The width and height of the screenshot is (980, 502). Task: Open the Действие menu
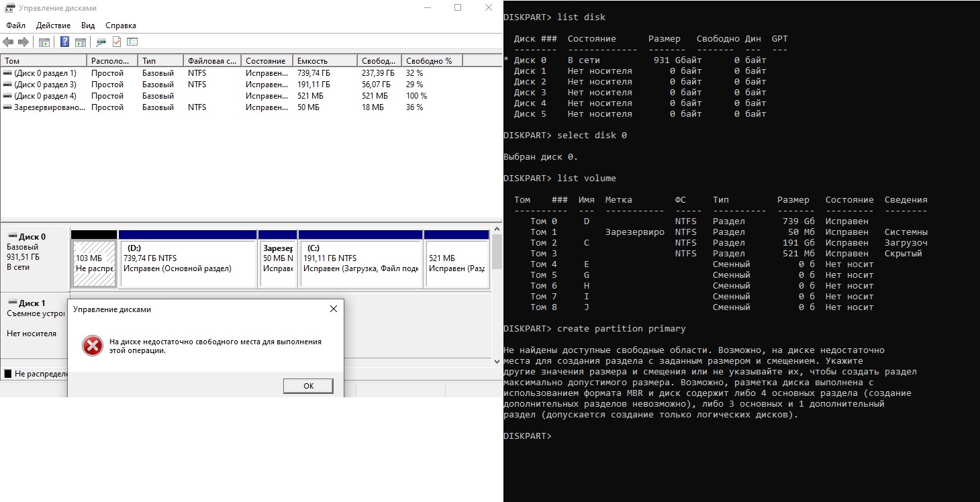click(x=53, y=26)
